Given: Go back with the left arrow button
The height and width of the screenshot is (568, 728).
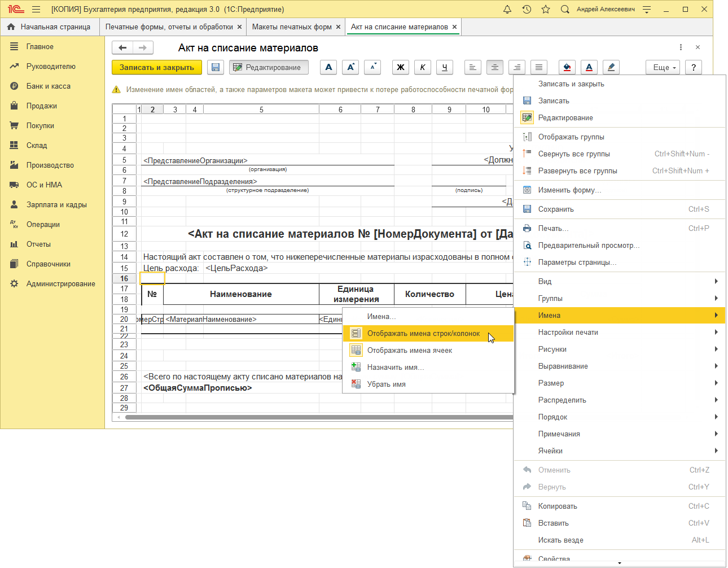Looking at the screenshot, I should 122,48.
